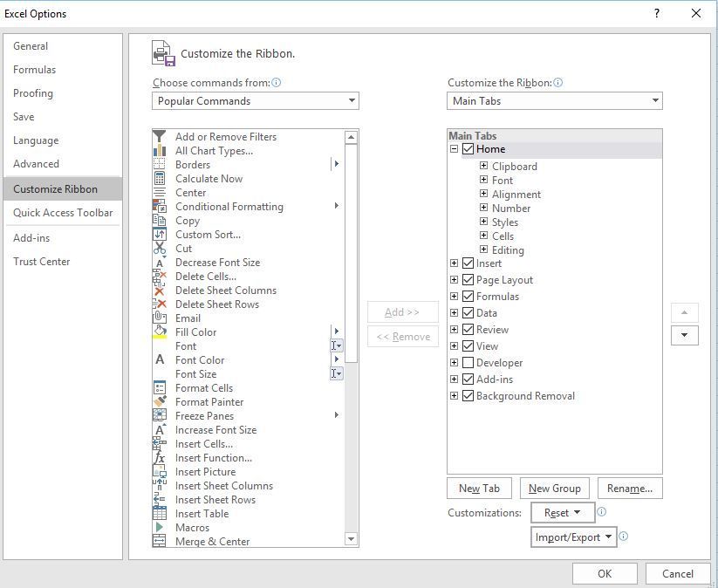Expand the Editing group

pos(483,250)
